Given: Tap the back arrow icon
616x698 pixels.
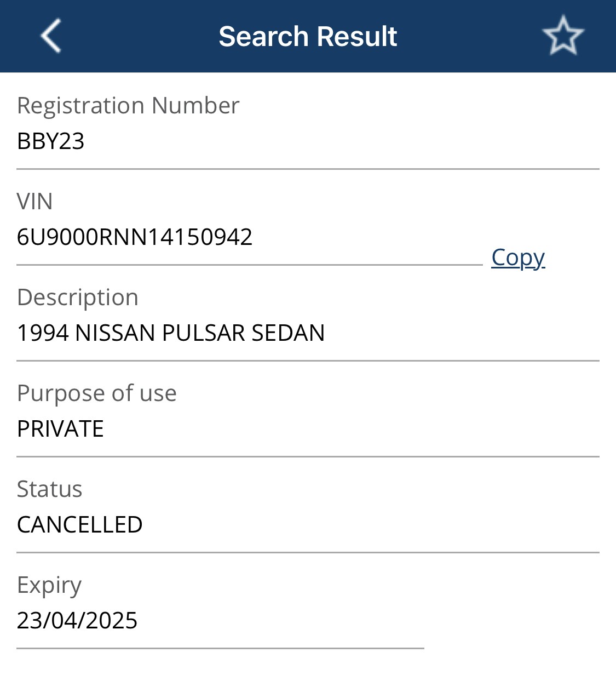Looking at the screenshot, I should (51, 36).
